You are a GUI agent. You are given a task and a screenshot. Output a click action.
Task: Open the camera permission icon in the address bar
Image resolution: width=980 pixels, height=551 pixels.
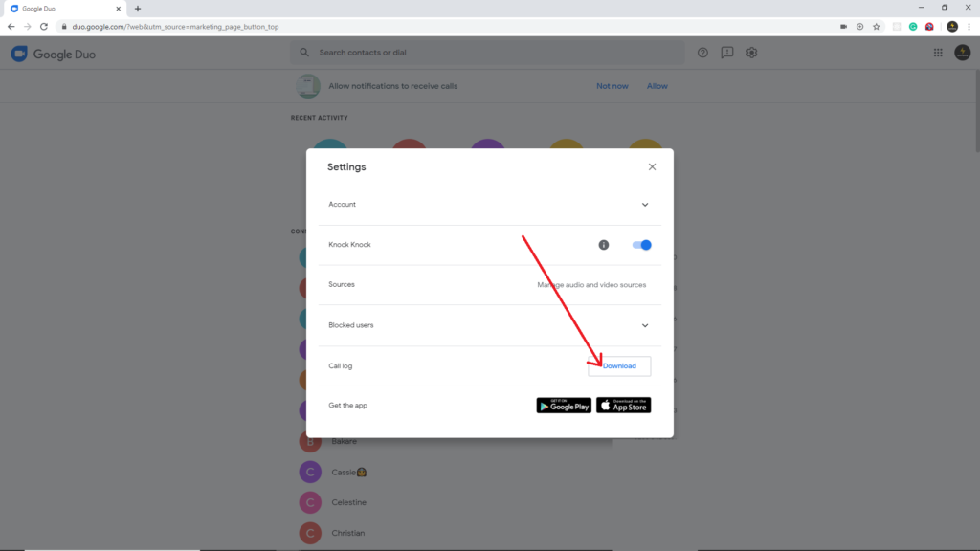pos(843,27)
